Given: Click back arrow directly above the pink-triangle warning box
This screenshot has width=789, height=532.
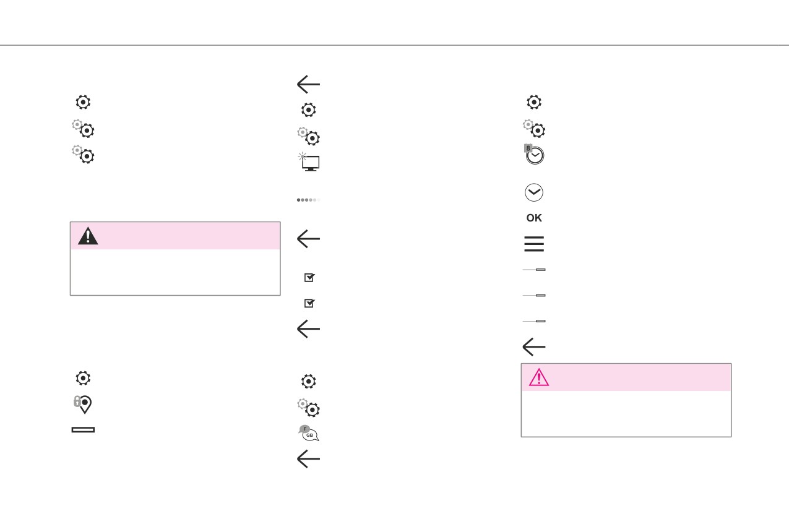Looking at the screenshot, I should coord(533,347).
